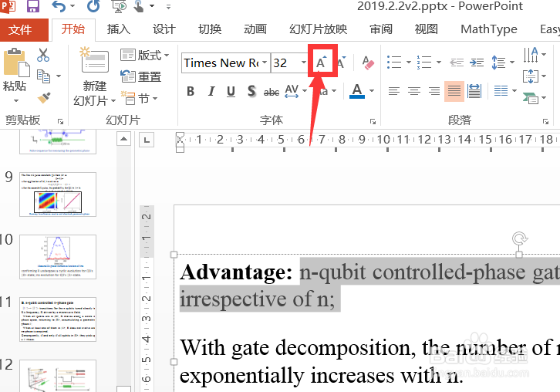Image resolution: width=560 pixels, height=392 pixels.
Task: Open the font color dropdown arrow
Action: point(372,91)
